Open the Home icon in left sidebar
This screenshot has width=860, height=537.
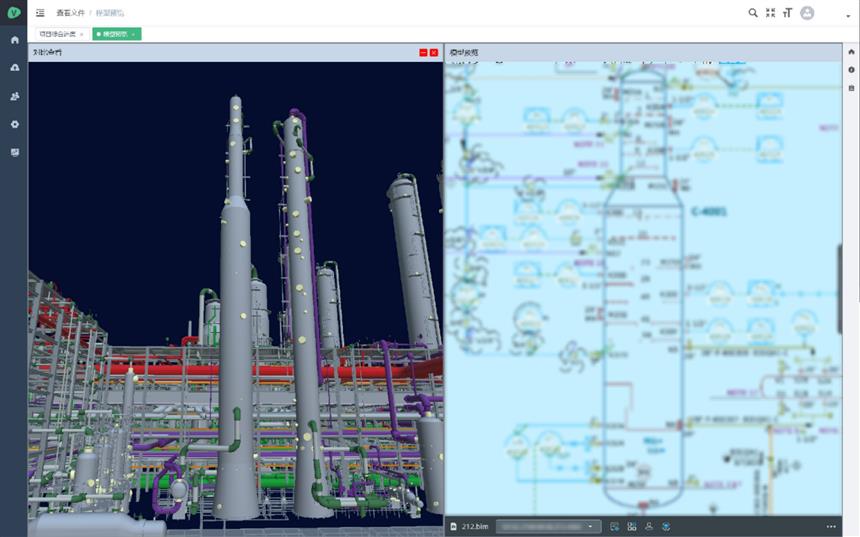click(14, 40)
